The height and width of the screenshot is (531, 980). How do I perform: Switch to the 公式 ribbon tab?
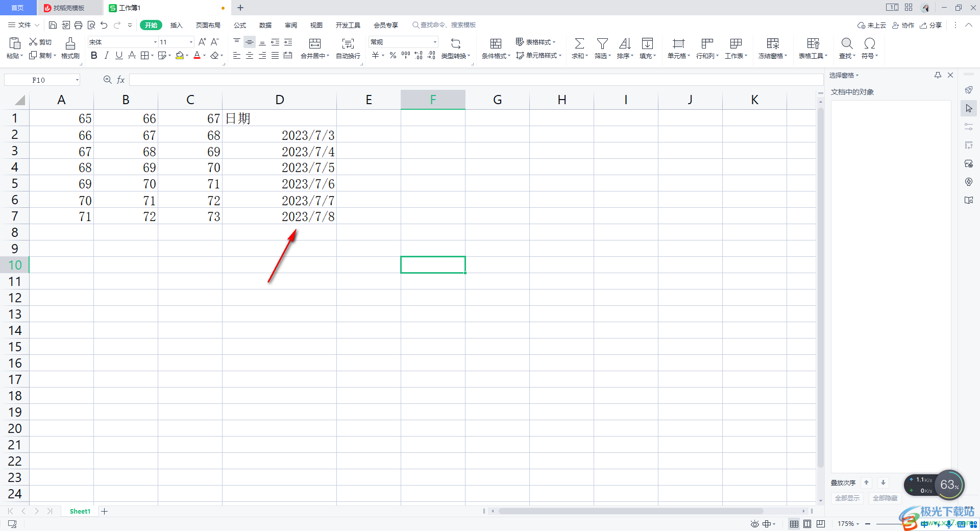(x=240, y=25)
